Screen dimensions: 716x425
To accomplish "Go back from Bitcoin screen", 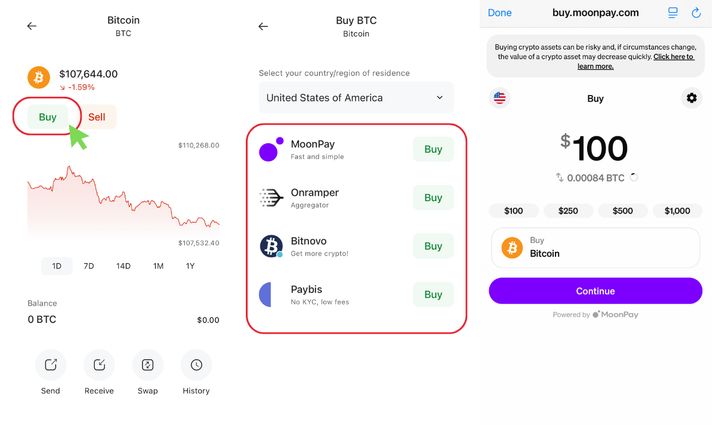I will [x=32, y=26].
